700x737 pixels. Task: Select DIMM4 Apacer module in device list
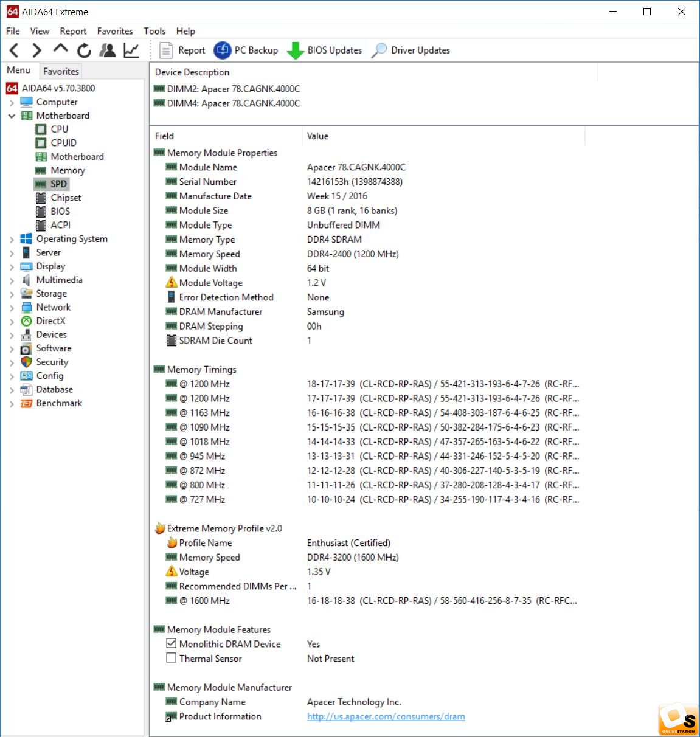pos(233,103)
